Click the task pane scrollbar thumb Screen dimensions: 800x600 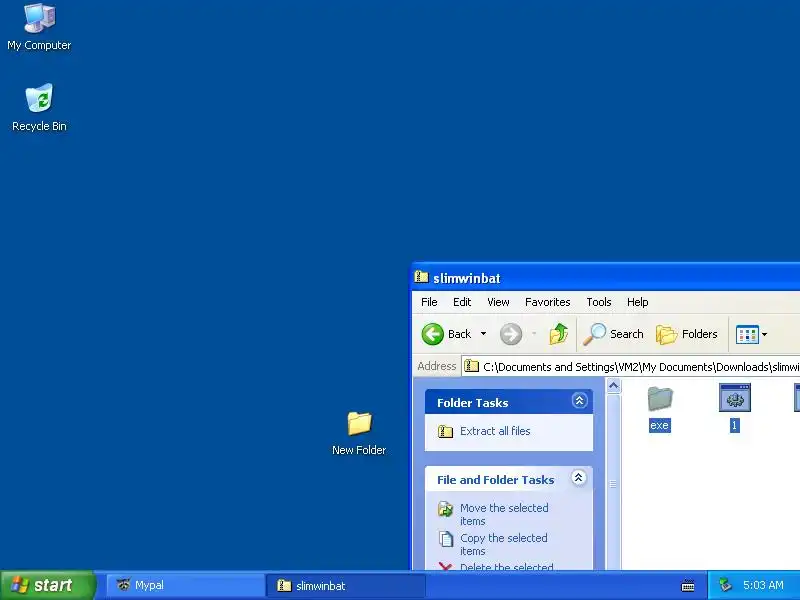coord(613,483)
